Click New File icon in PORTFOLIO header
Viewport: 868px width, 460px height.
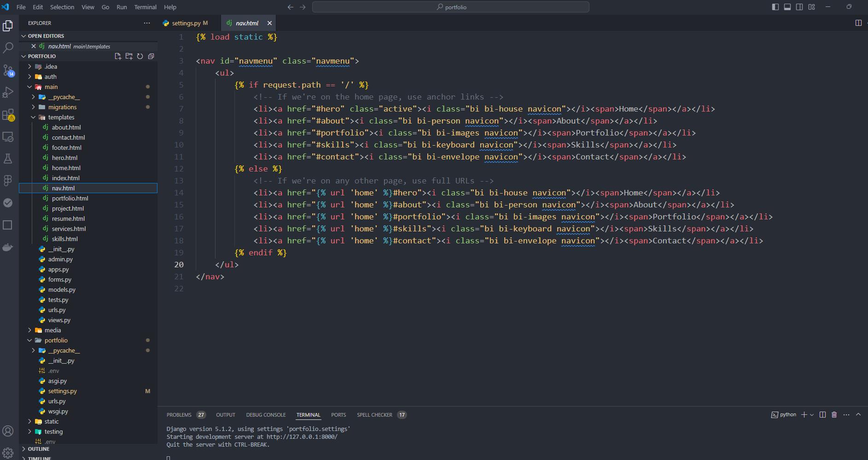pos(118,56)
